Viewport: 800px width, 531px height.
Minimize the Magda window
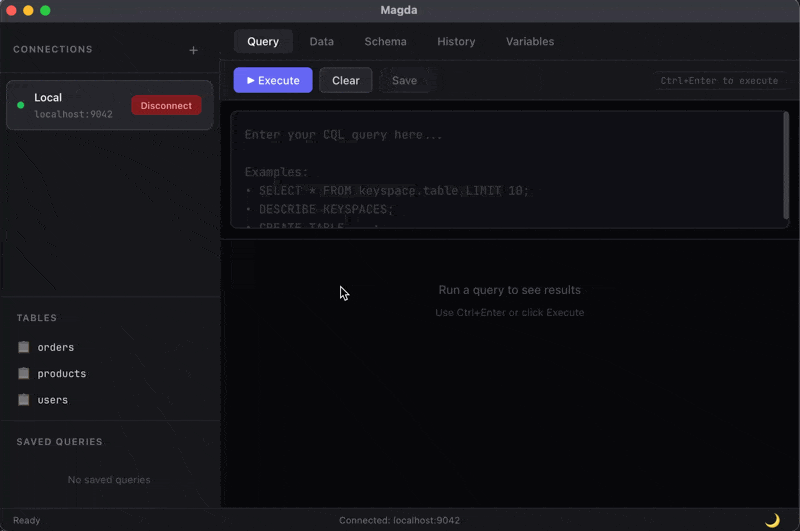(x=28, y=10)
